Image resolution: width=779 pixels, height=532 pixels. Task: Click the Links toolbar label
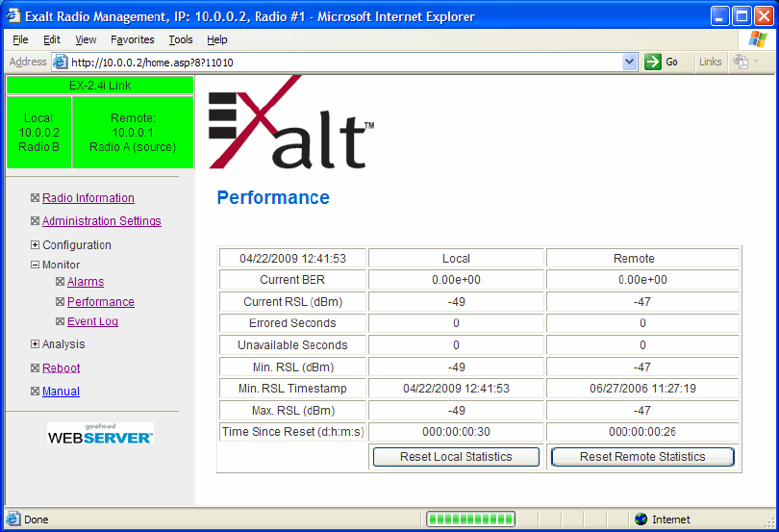tap(711, 62)
